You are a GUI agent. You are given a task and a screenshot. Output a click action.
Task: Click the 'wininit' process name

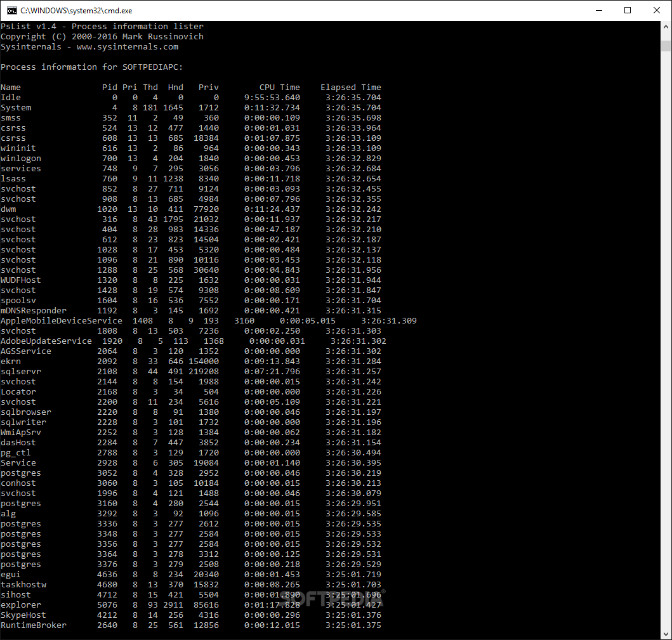click(18, 148)
